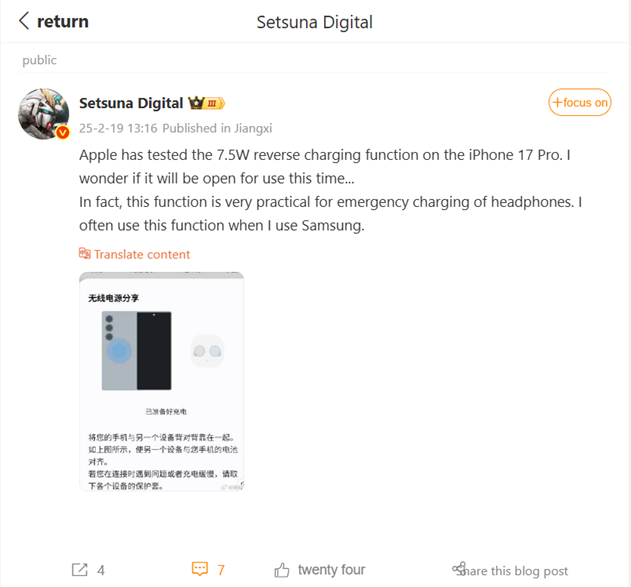Click the Setsuna Digital page title
Viewport: 631px width, 587px height.
click(x=315, y=23)
